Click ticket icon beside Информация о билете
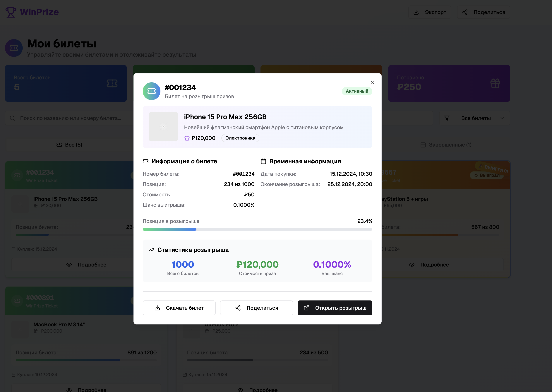This screenshot has height=392, width=552. [x=146, y=161]
